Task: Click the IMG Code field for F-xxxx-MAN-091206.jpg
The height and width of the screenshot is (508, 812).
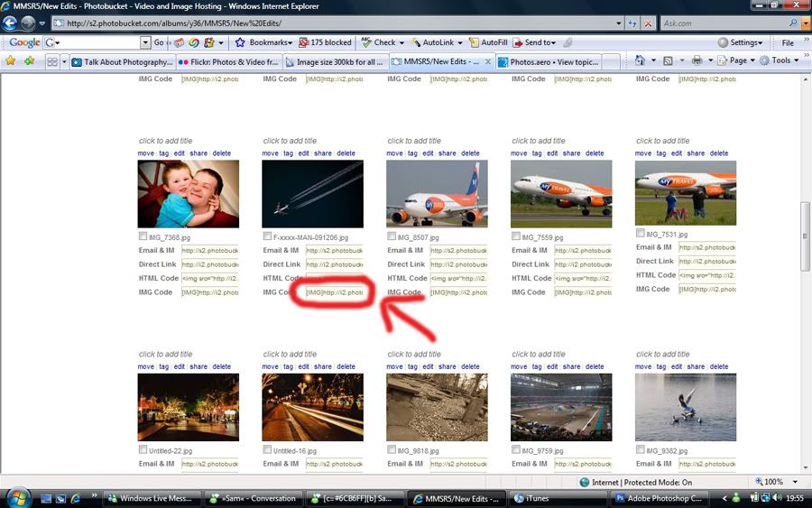Action: click(x=334, y=292)
